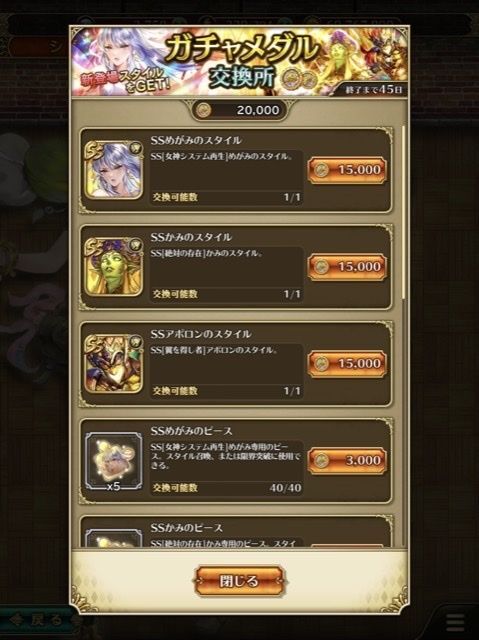Tap the medal coin icon beside 20,000
Image resolution: width=479 pixels, height=640 pixels.
[x=203, y=110]
